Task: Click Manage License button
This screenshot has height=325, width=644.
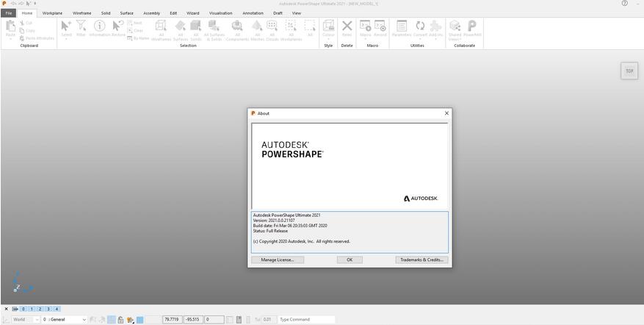Action: click(x=278, y=260)
